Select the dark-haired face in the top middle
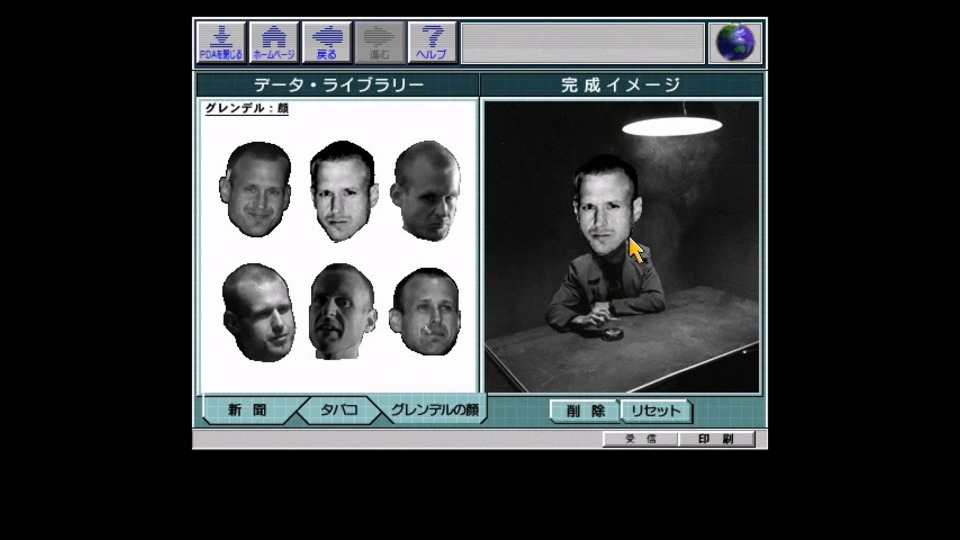The height and width of the screenshot is (540, 960). point(343,191)
